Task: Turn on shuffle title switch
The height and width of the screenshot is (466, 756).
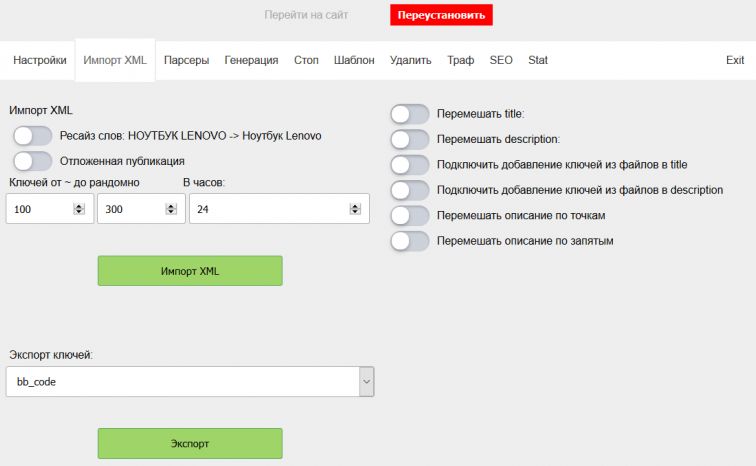Action: point(410,114)
